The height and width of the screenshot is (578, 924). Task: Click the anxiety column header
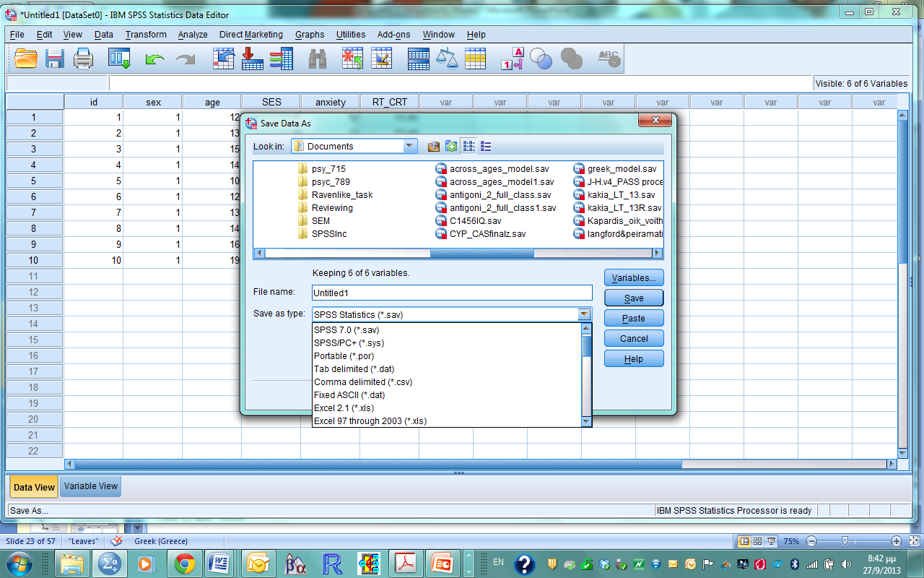coord(331,102)
